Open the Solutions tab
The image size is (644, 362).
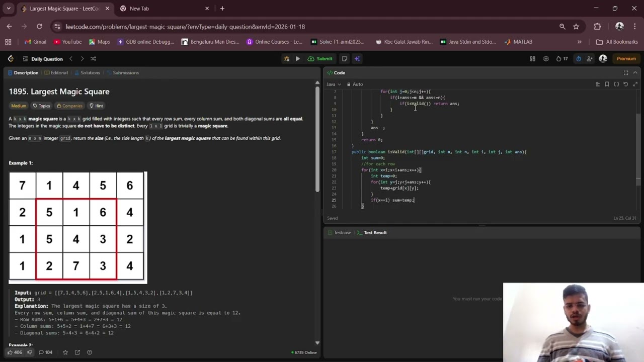tap(87, 73)
